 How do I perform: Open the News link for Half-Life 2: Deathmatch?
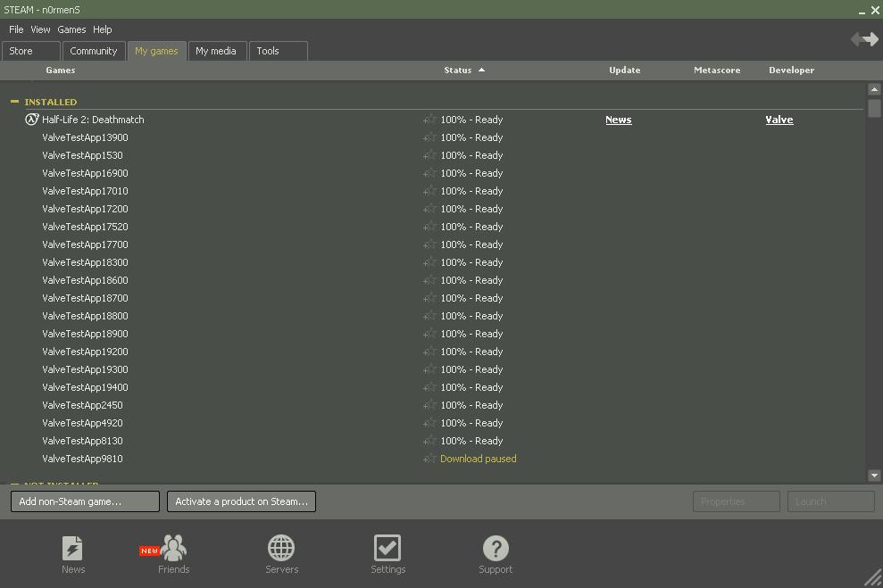pyautogui.click(x=619, y=120)
